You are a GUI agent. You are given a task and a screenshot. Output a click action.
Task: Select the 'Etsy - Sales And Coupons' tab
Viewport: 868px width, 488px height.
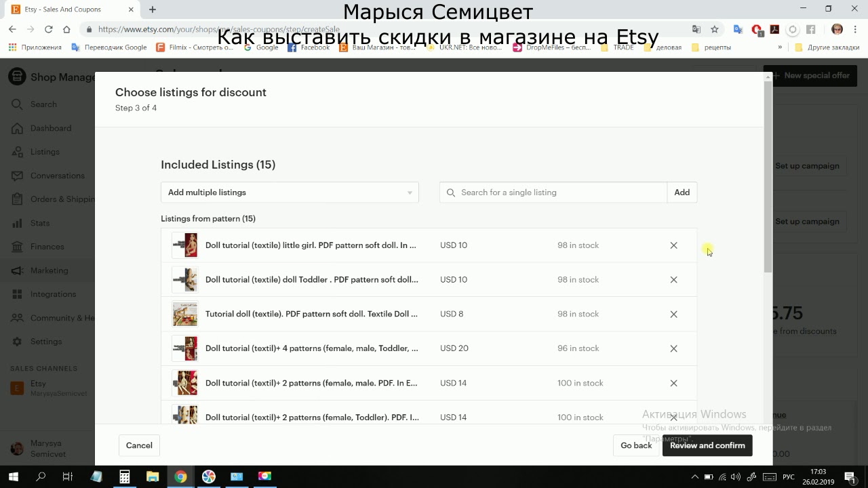tap(71, 9)
